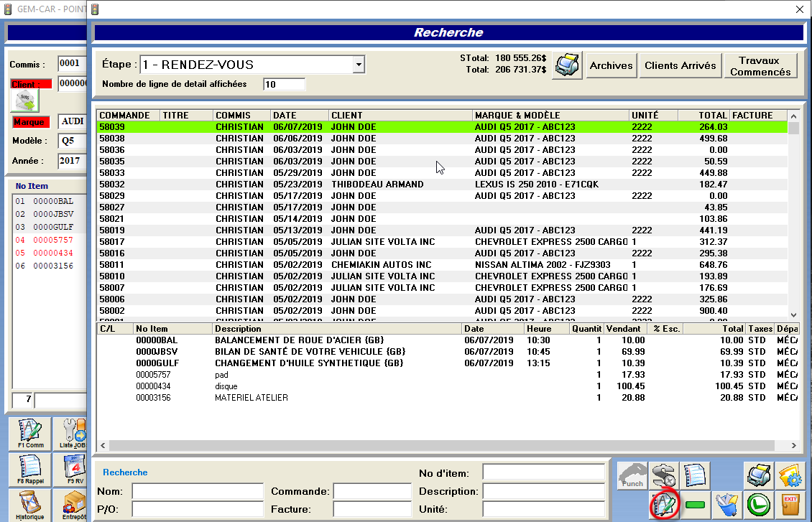Screen dimensions: 812x522
Task: Open Historique hourglass icon in back window
Action: click(x=30, y=505)
